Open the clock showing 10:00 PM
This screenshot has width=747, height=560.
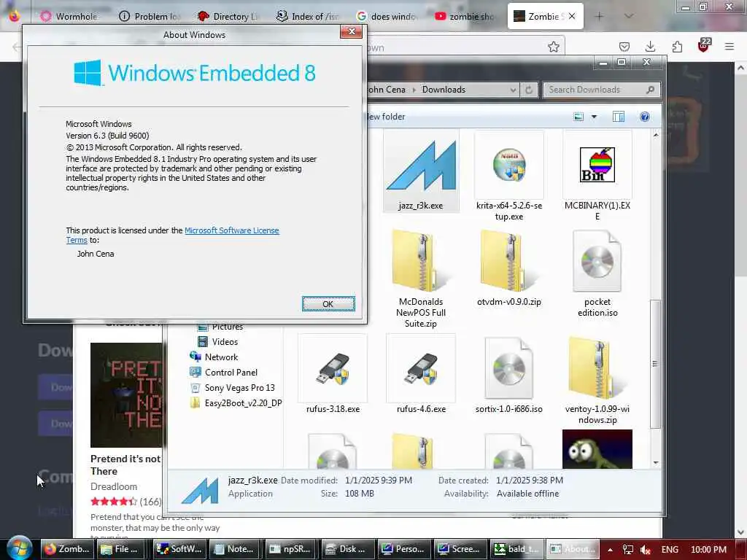pyautogui.click(x=708, y=550)
